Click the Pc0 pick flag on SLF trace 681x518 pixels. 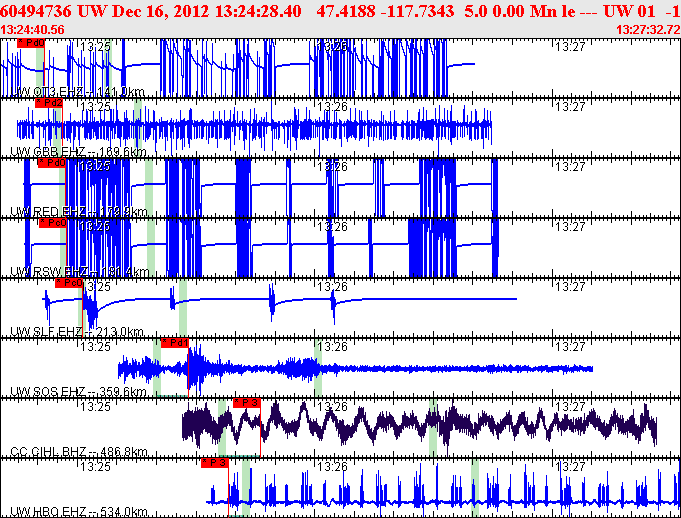[68, 283]
